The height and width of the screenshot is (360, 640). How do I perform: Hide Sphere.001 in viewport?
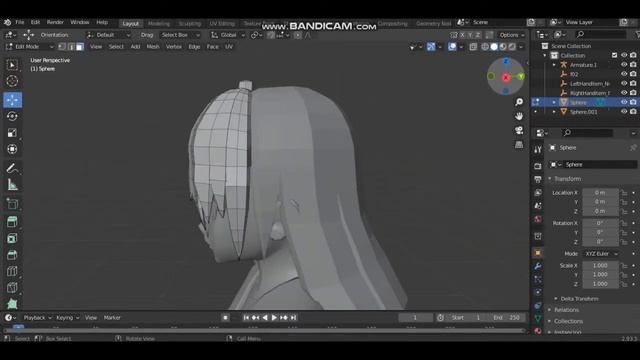coord(624,111)
